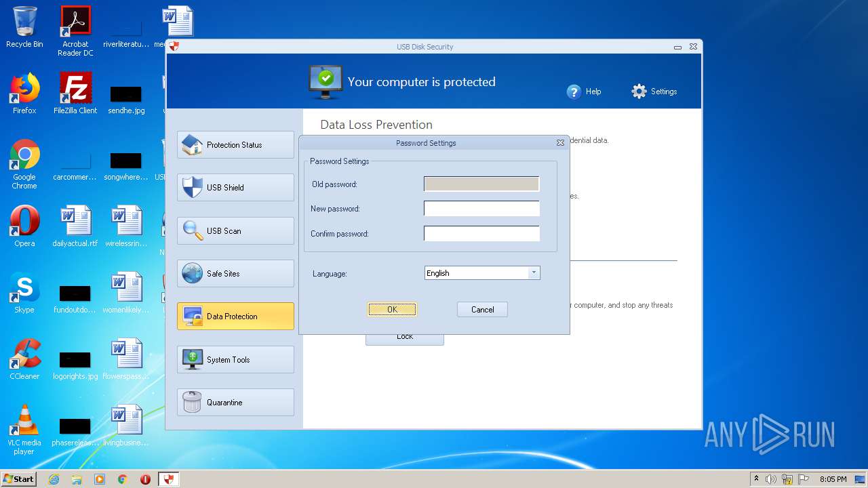Open the Windows Start menu

[19, 479]
